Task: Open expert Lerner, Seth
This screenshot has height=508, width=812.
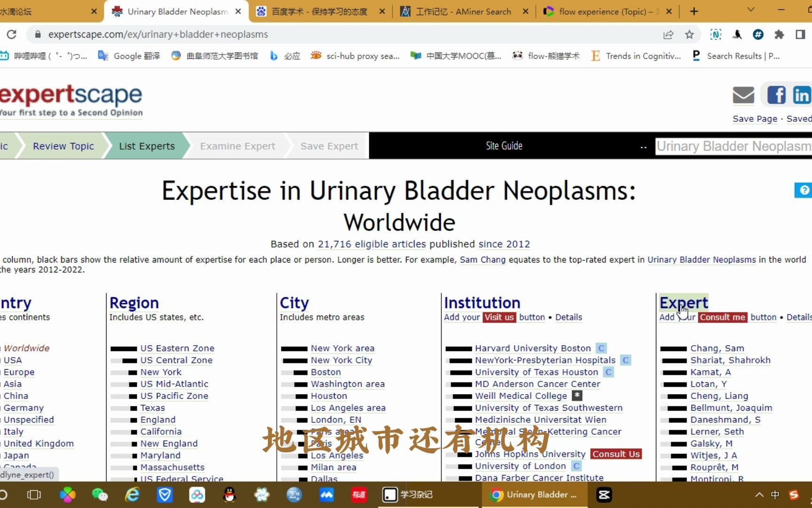Action: pos(717,431)
